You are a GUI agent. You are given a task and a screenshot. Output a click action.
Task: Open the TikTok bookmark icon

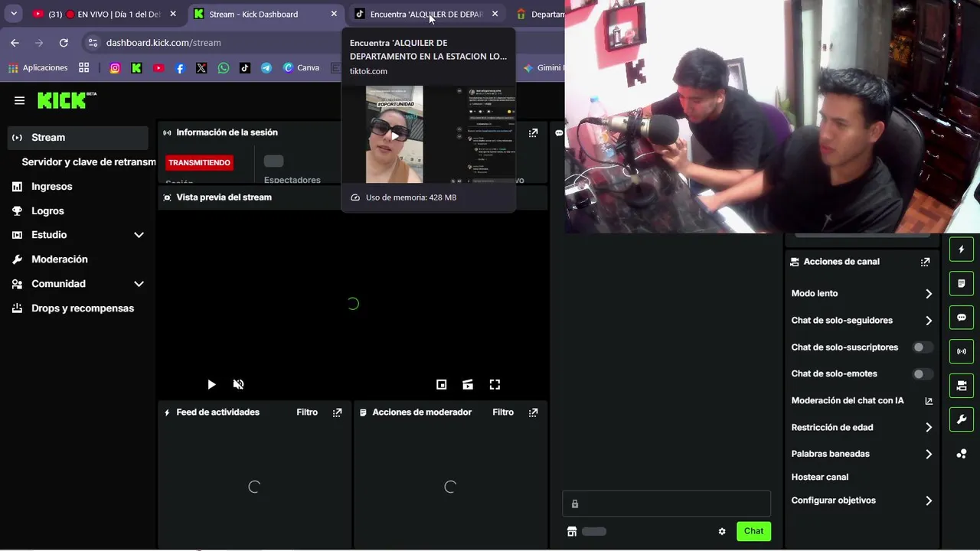coord(244,68)
